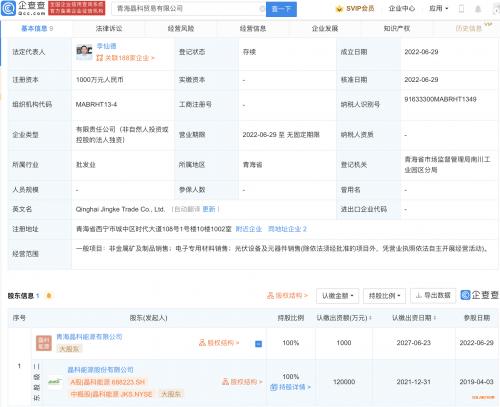Open 同地址企业 2 link

(x=287, y=229)
